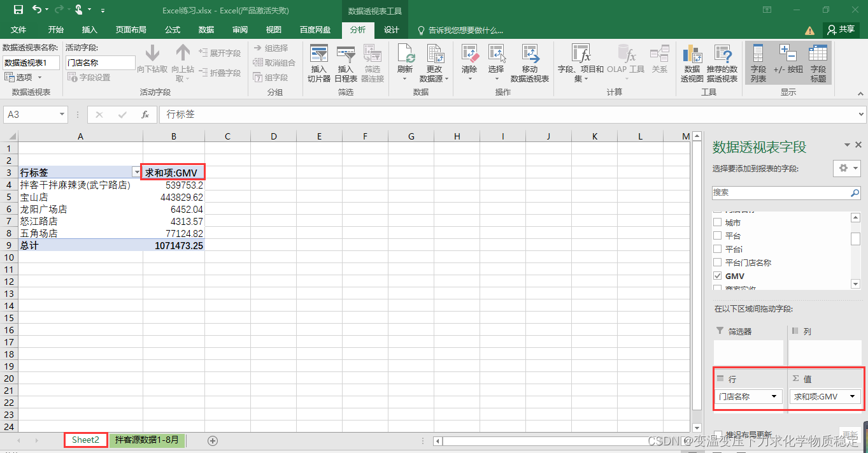The height and width of the screenshot is (453, 868).
Task: Expand the formula bar
Action: (x=861, y=115)
